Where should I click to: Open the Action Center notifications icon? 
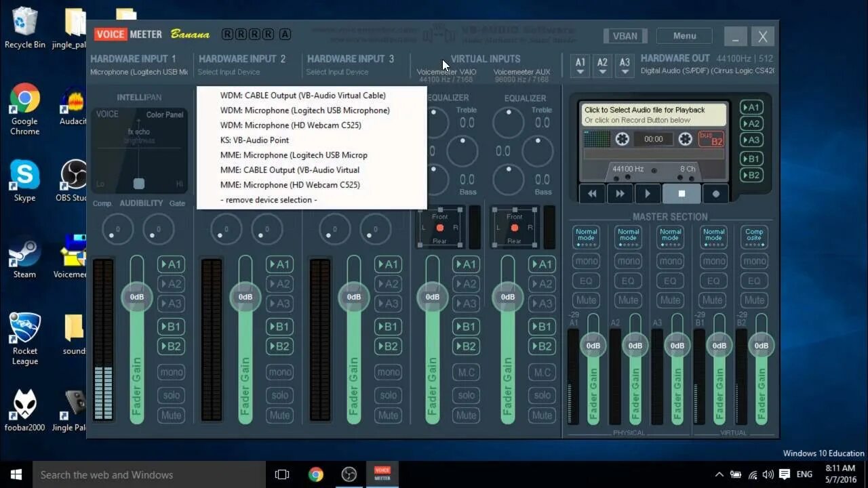[785, 474]
